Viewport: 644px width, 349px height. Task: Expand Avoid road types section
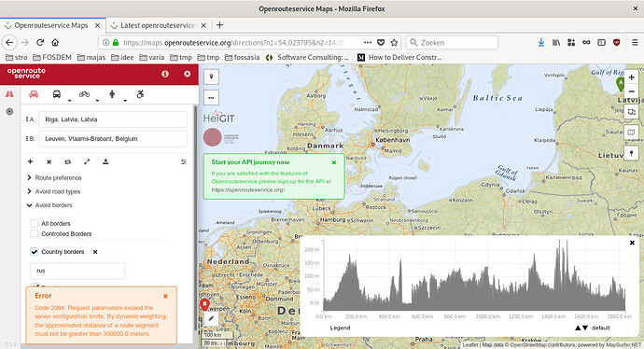click(x=53, y=191)
